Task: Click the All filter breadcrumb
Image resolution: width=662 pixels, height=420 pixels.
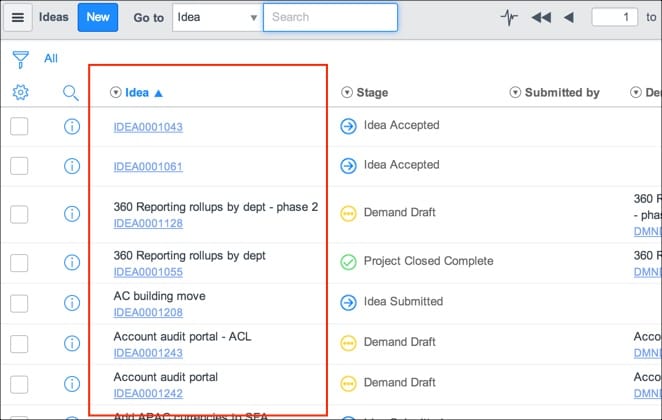Action: [x=51, y=59]
